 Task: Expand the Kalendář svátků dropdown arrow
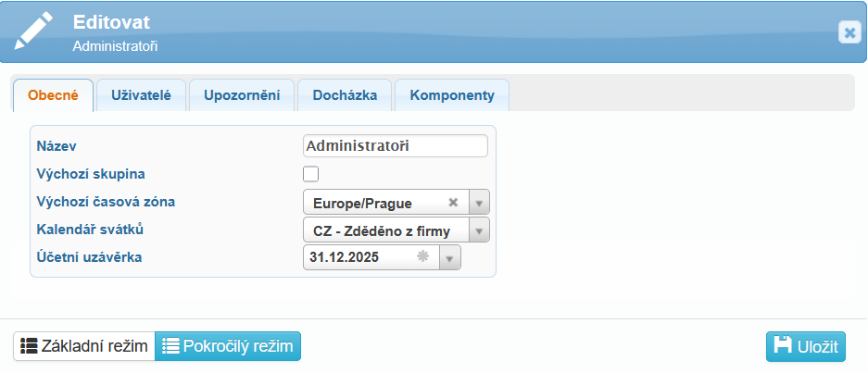point(479,230)
